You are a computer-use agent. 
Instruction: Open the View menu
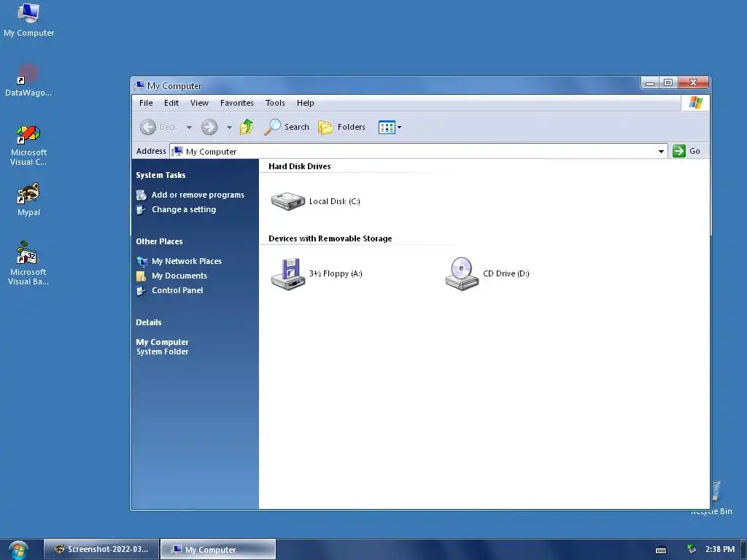(199, 103)
